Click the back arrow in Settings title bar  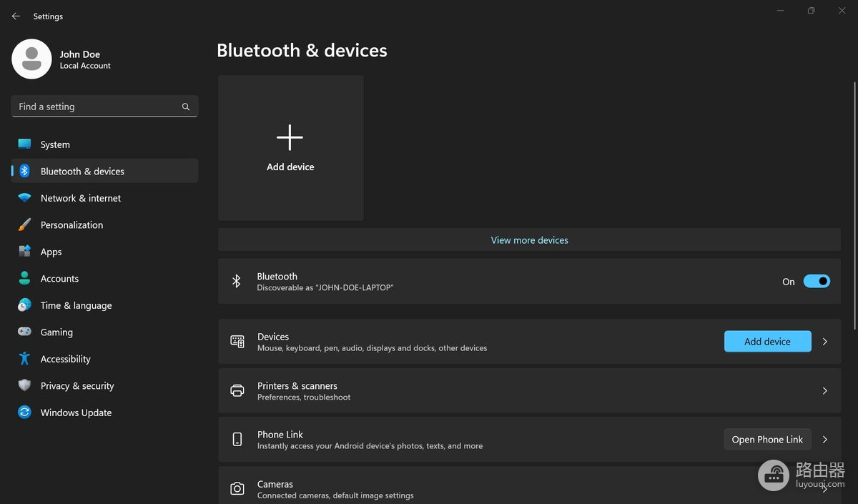16,16
